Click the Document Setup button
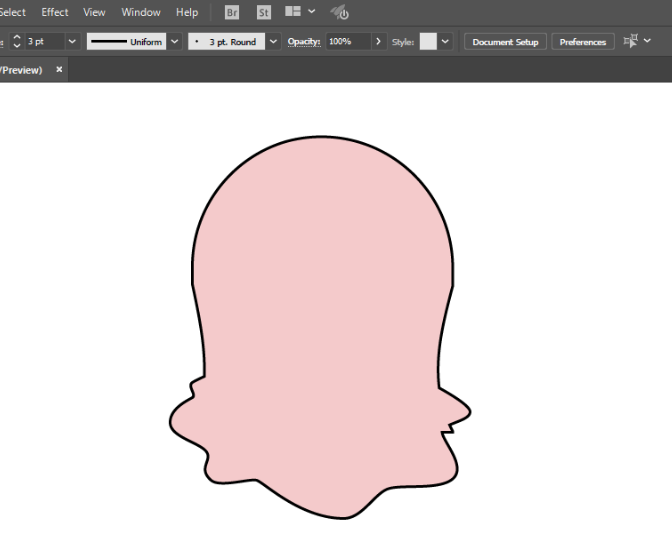 coord(505,42)
